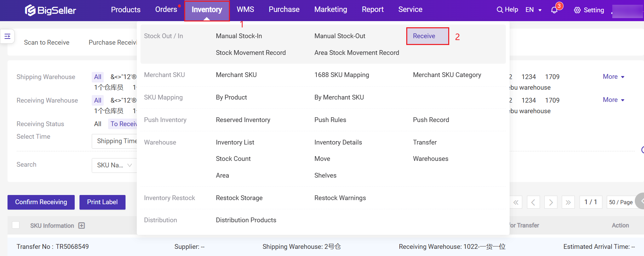Jump to last page double-arrow

pyautogui.click(x=568, y=202)
